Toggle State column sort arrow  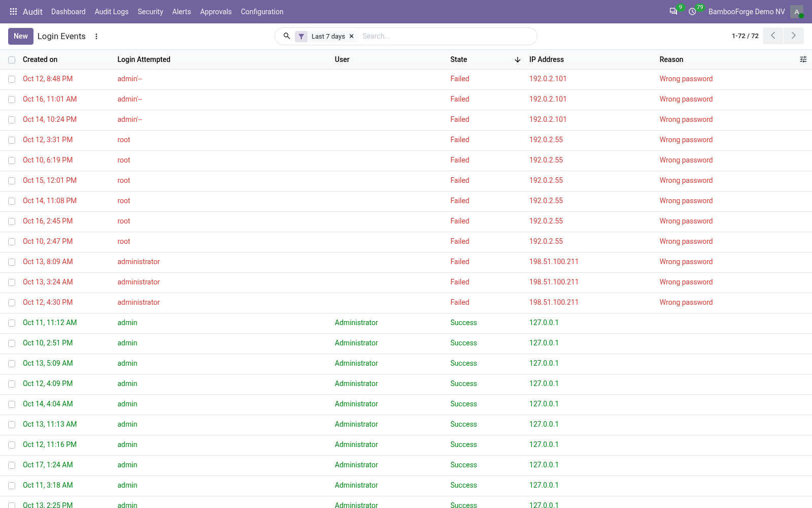[x=518, y=59]
